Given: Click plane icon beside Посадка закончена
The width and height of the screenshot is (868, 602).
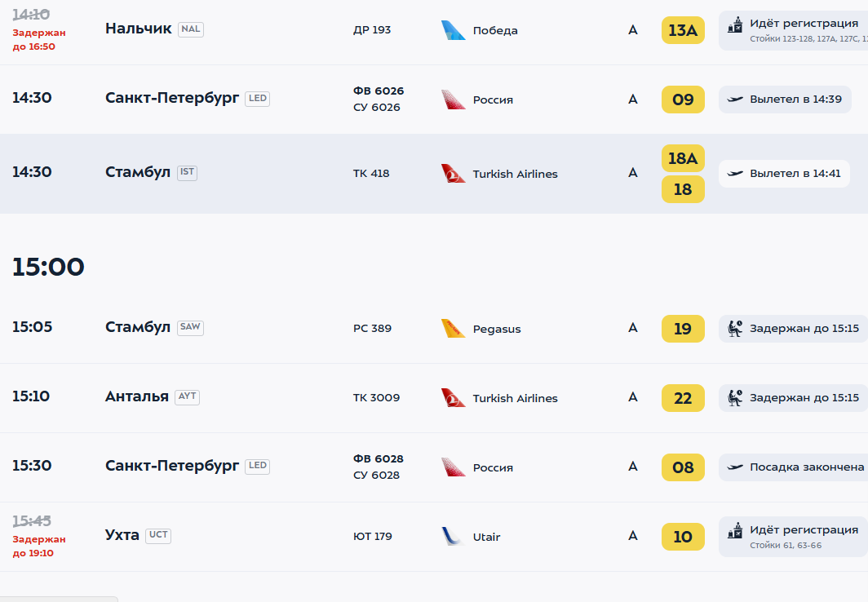Looking at the screenshot, I should tap(734, 467).
